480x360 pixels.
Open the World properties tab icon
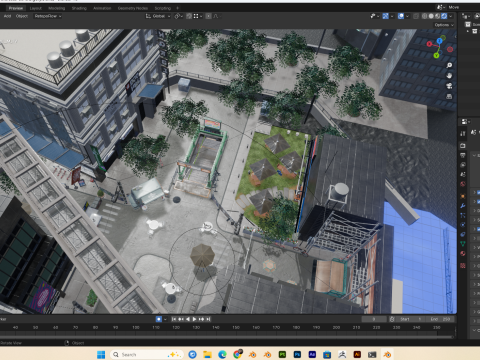[x=463, y=184]
